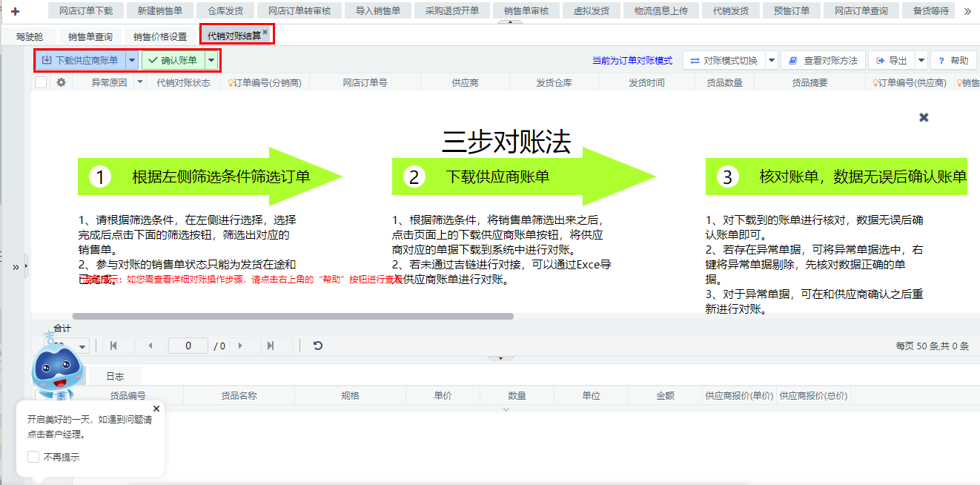Open the 网店订单下载 shortcut
This screenshot has width=980, height=485.
pyautogui.click(x=86, y=10)
